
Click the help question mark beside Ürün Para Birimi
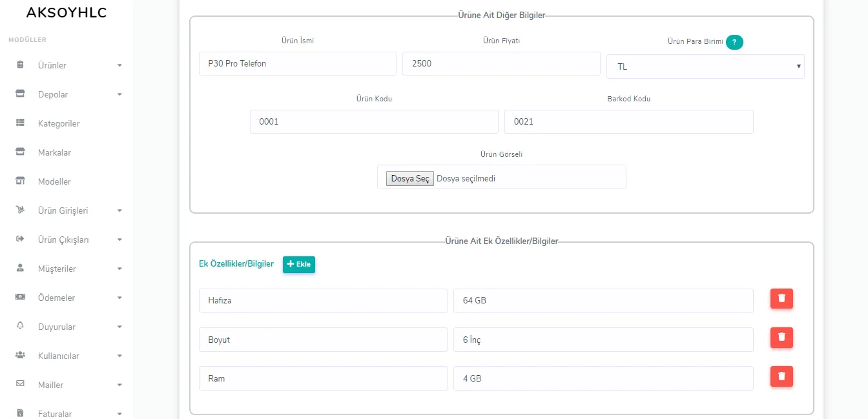point(734,42)
